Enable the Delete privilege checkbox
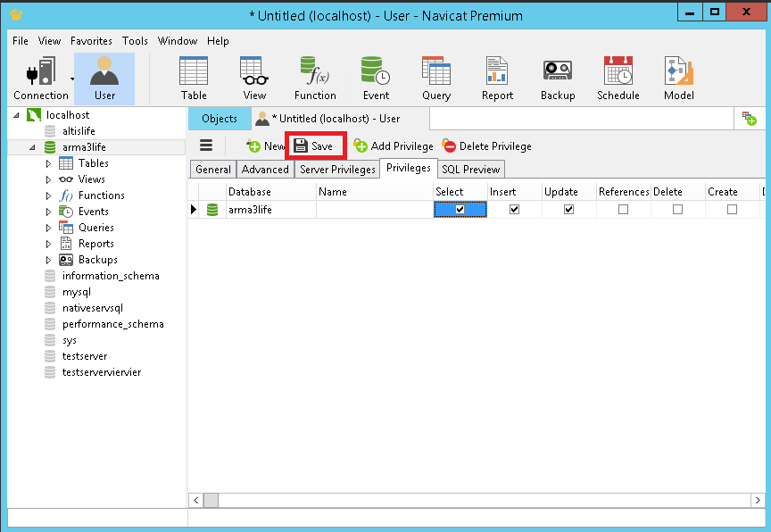 677,210
